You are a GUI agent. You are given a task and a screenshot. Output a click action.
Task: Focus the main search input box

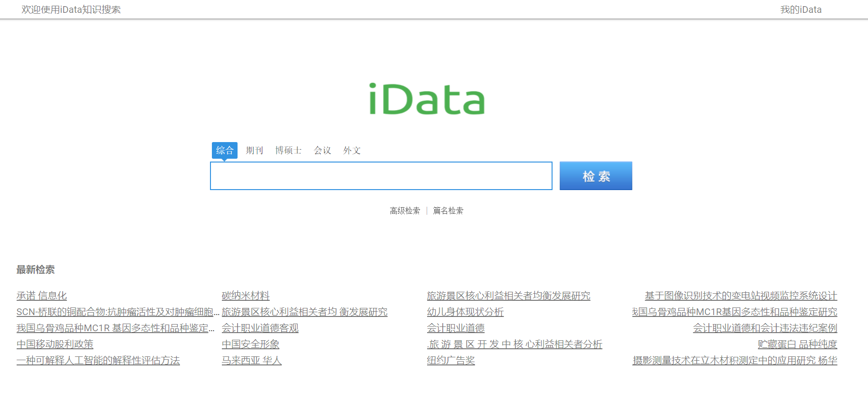(381, 176)
